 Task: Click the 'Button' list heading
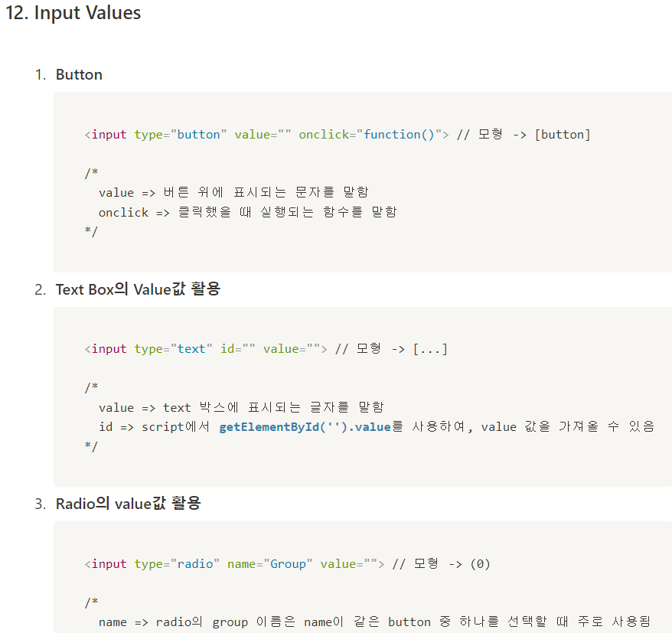point(79,74)
